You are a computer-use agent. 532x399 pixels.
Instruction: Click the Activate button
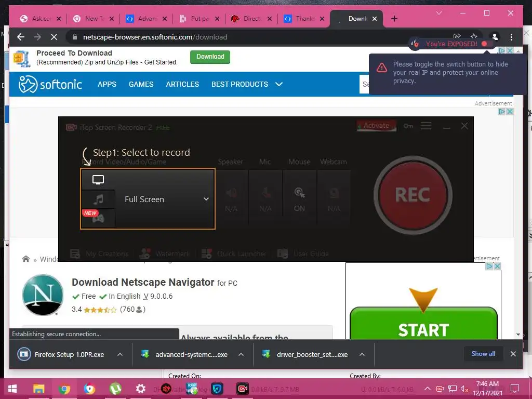click(x=376, y=126)
